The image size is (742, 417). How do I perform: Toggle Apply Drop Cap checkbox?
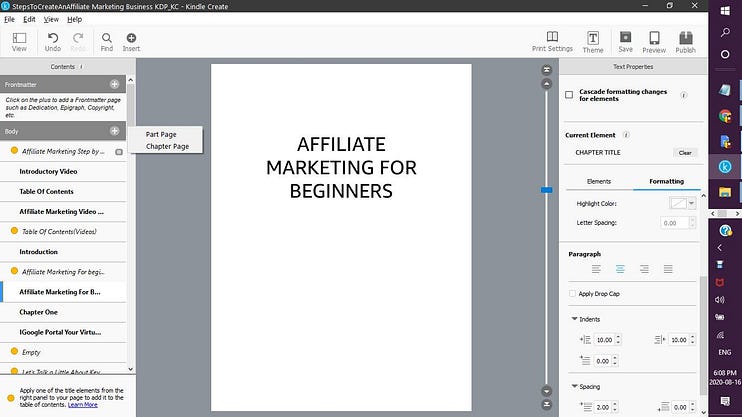(x=572, y=293)
